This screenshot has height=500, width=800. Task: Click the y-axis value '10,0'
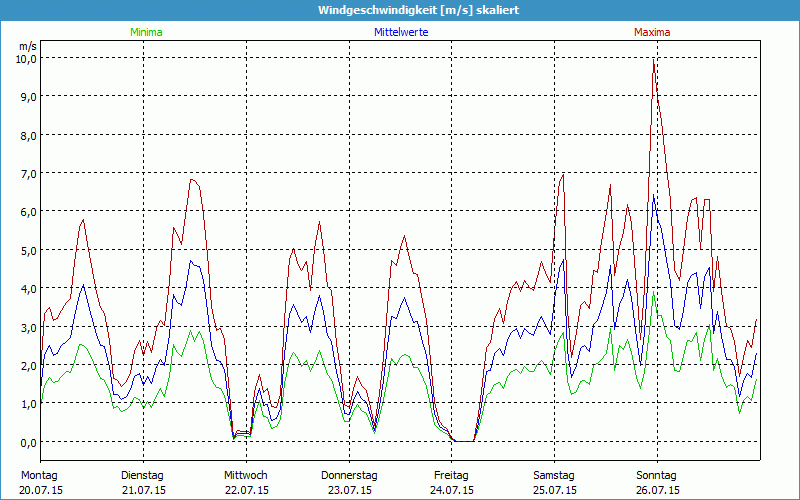click(26, 59)
